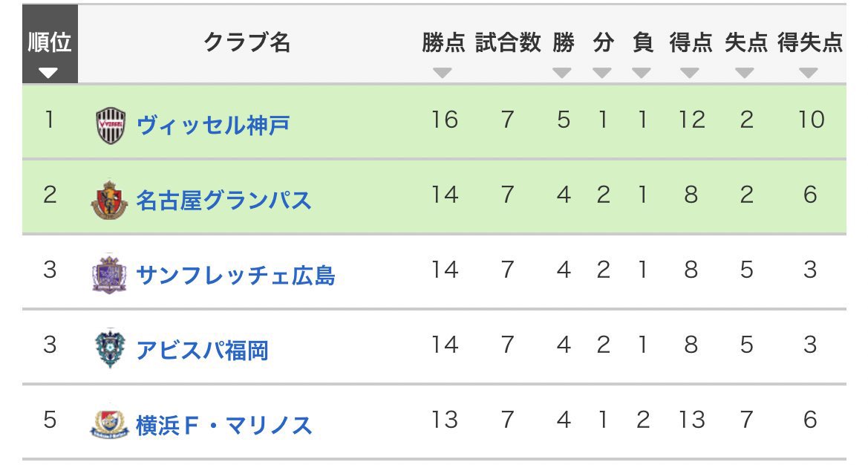Open the サンフレッチェ広島 club link

coord(235,275)
